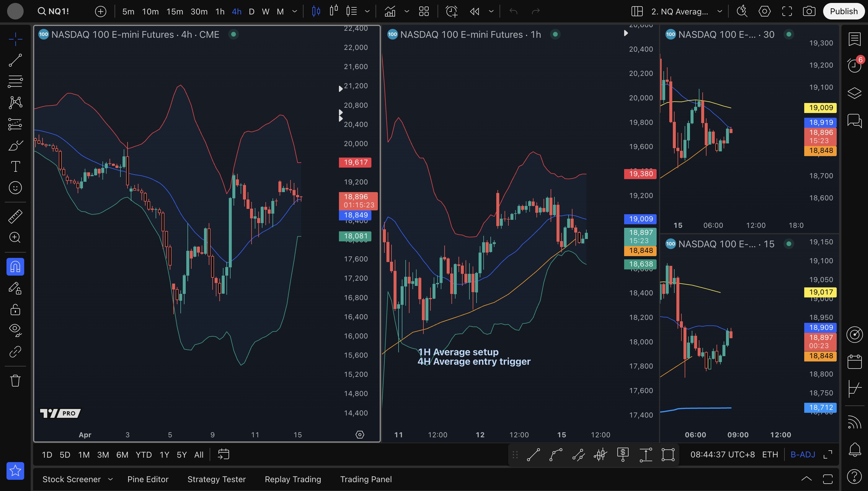Click the Remove Objects trash icon
Screen dimensions: 868x491
click(15, 381)
